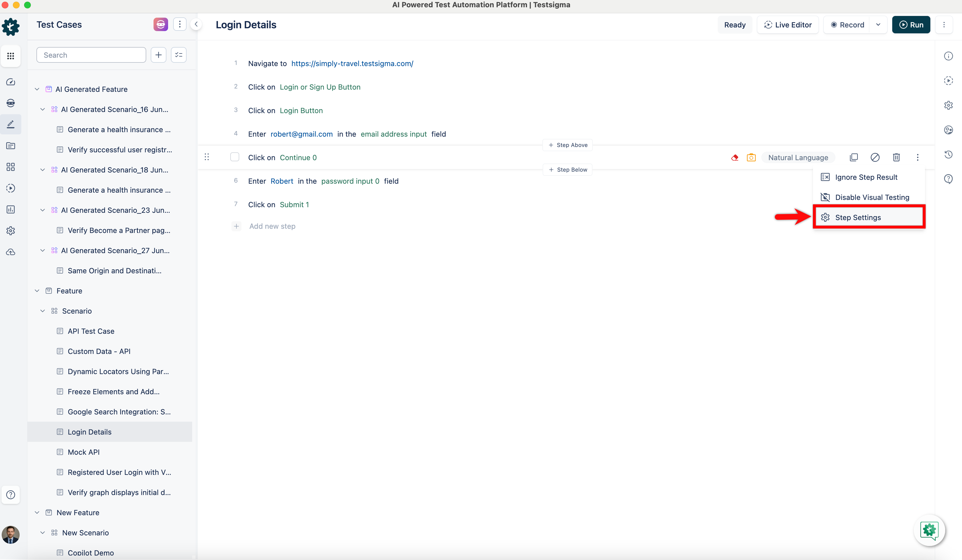
Task: Click the duplicate step icon
Action: [x=854, y=157]
